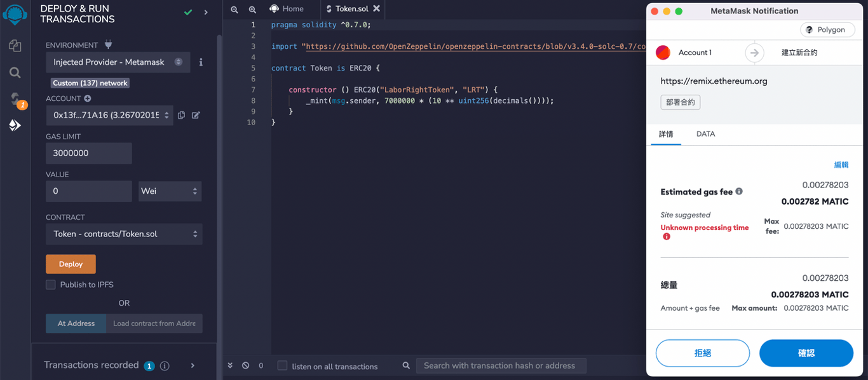Click the Value input field
The height and width of the screenshot is (380, 868).
point(89,191)
